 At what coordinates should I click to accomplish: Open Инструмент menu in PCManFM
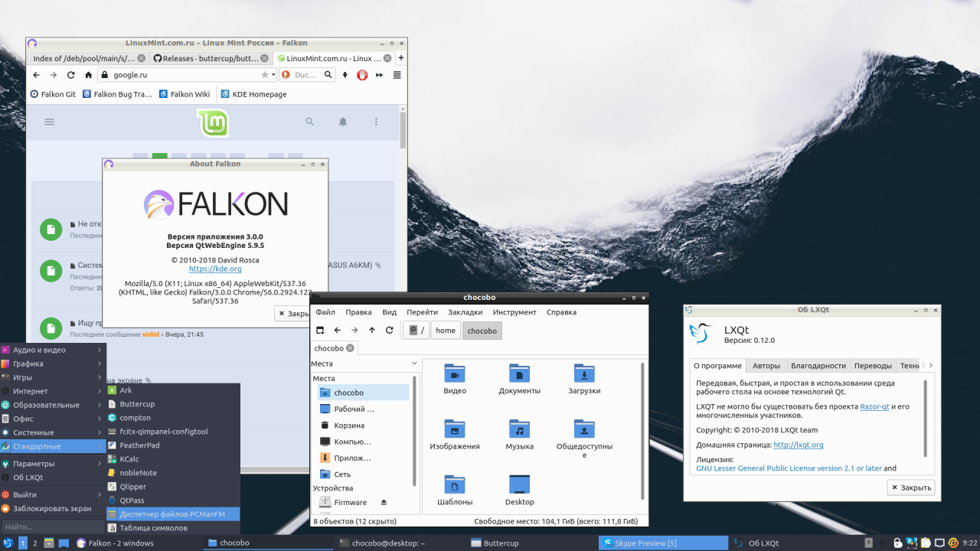click(514, 312)
